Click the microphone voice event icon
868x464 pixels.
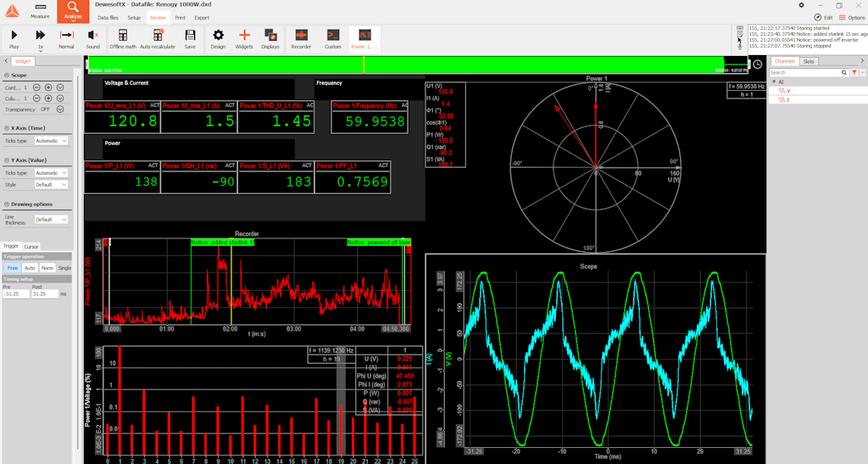tap(740, 47)
